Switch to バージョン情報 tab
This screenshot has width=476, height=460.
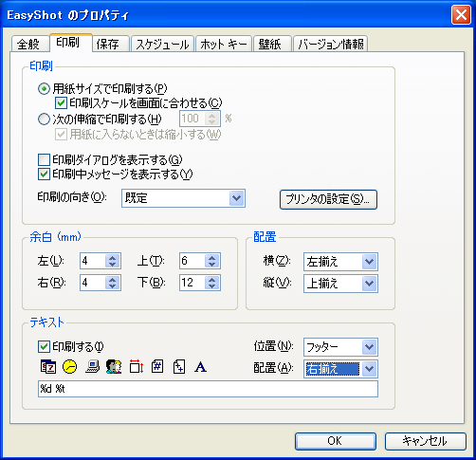331,44
